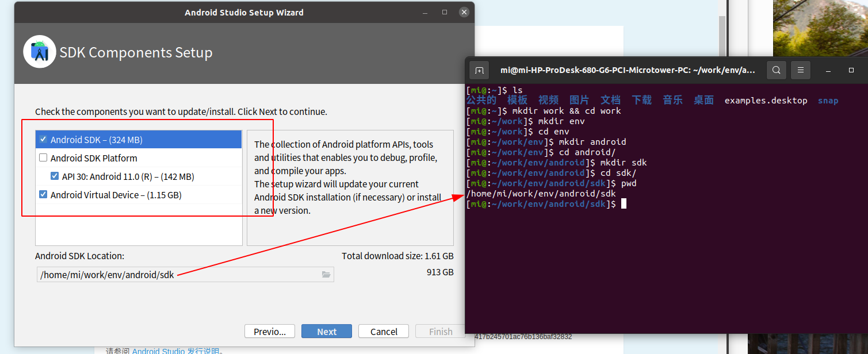The width and height of the screenshot is (868, 354).
Task: Click the mkdir work && cd work command
Action: tap(567, 111)
